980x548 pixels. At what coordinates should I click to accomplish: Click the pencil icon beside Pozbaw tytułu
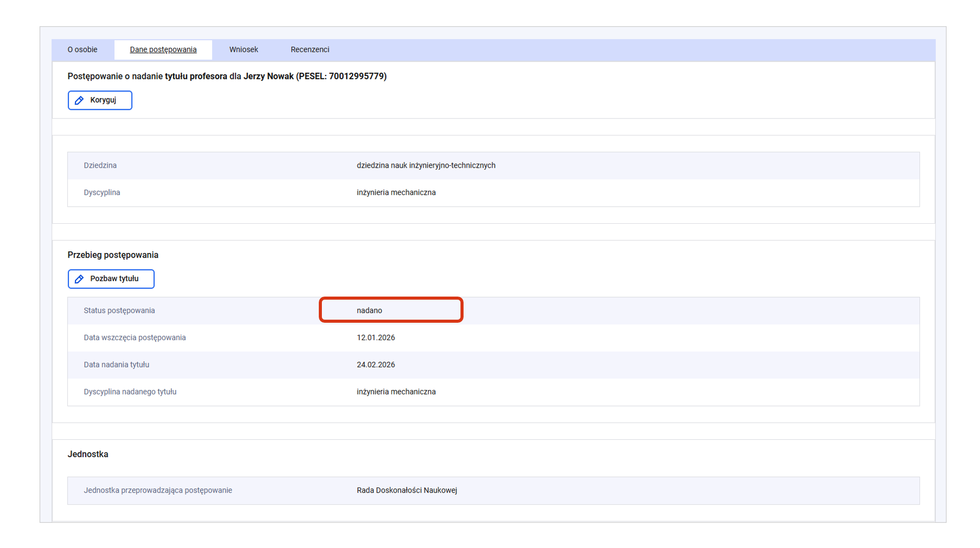(79, 279)
